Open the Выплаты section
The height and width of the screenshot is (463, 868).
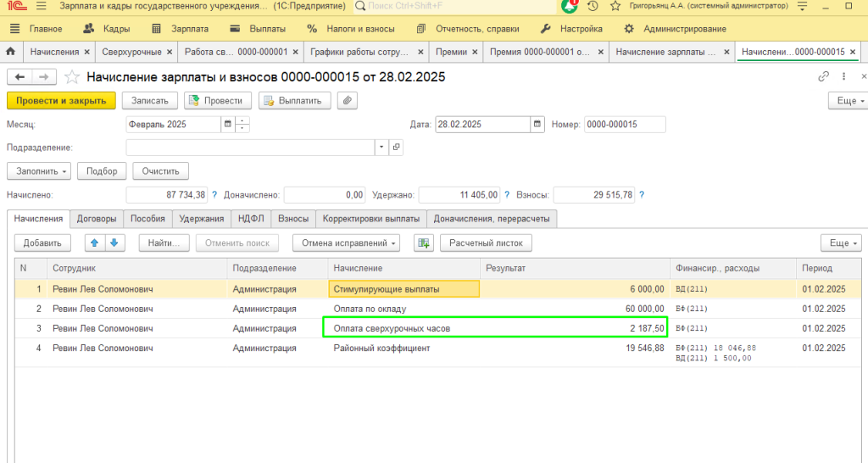(258, 29)
